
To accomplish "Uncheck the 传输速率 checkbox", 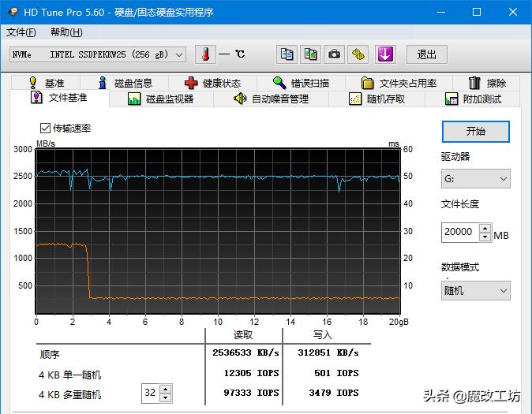I will (x=45, y=128).
